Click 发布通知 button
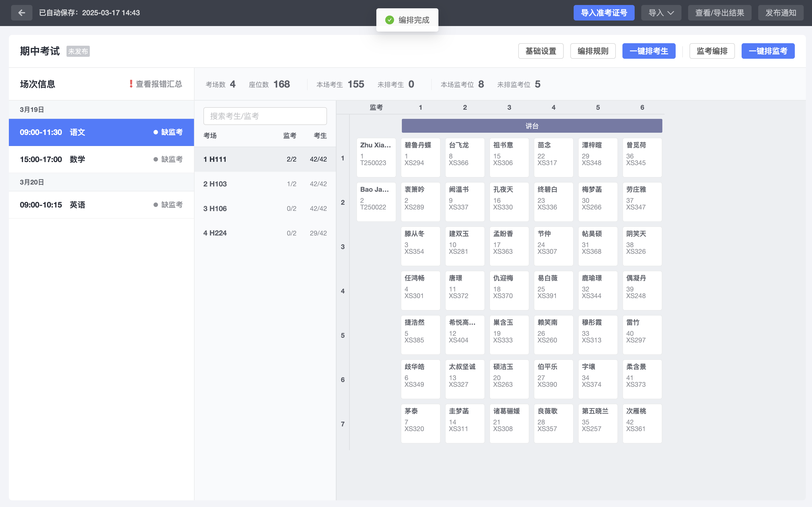Image resolution: width=812 pixels, height=507 pixels. 780,13
